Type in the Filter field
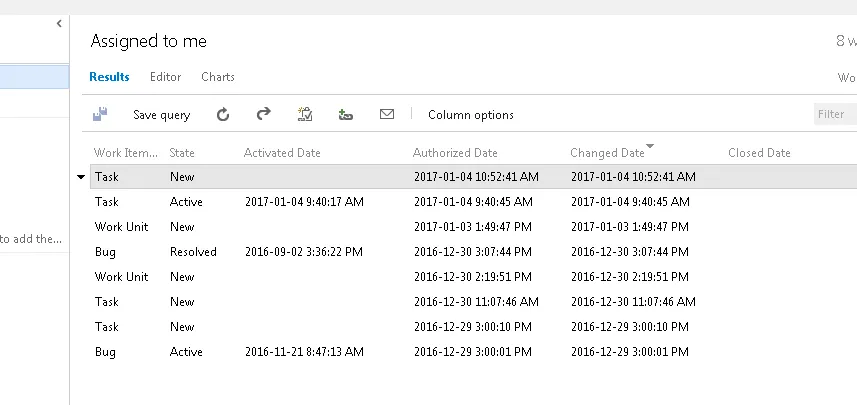 pyautogui.click(x=835, y=114)
